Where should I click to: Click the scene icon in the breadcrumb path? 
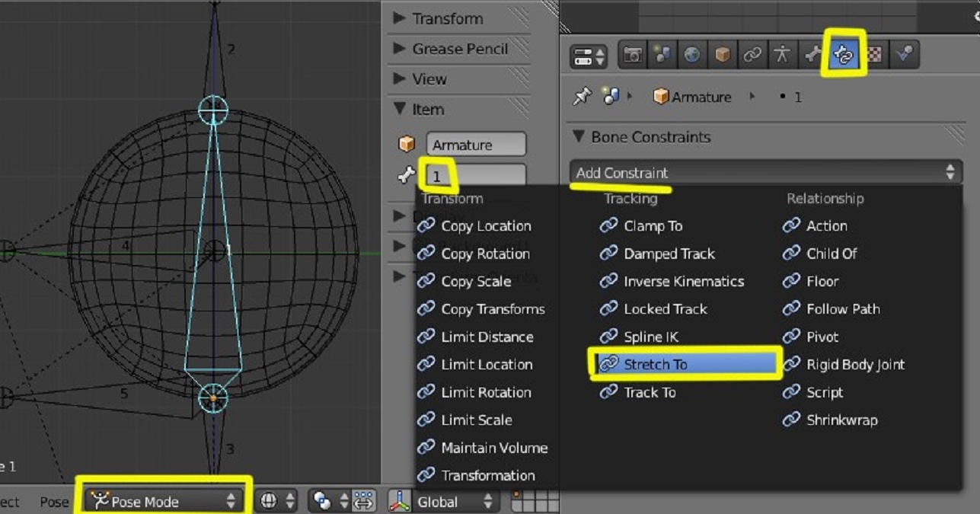point(611,97)
